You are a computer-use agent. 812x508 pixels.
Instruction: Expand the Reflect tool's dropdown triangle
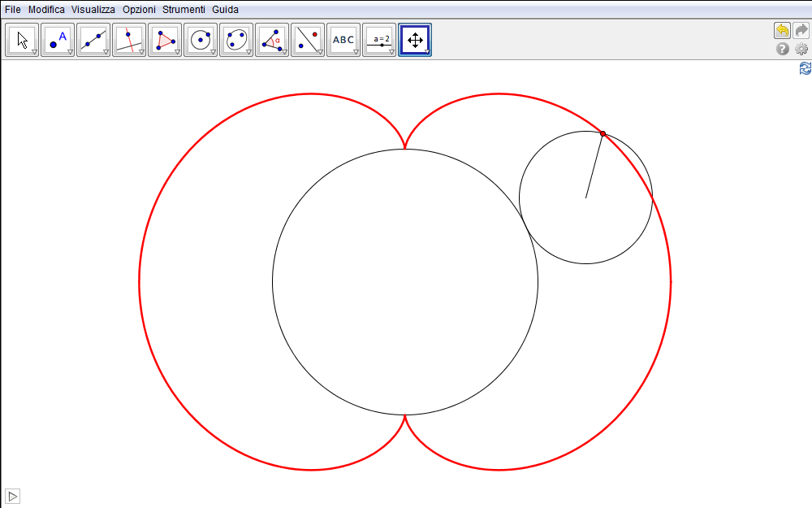pyautogui.click(x=320, y=52)
